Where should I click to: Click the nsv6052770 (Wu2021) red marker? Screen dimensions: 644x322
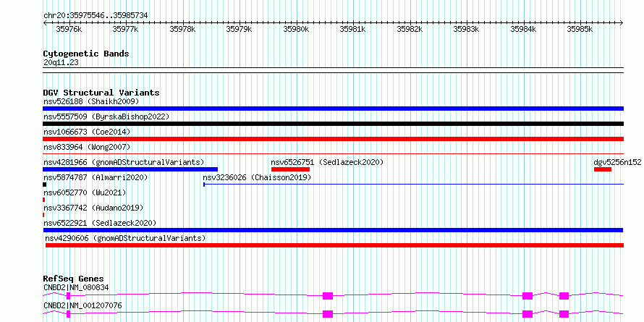pyautogui.click(x=43, y=200)
